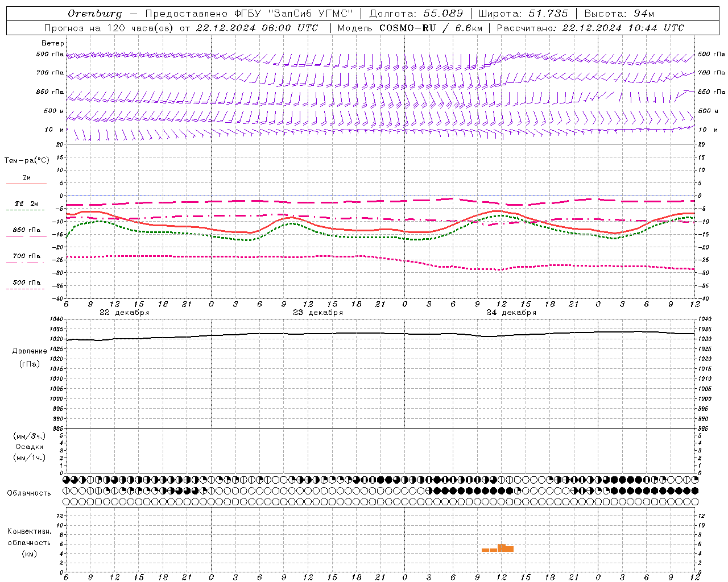Click the 500 м wind level label on left
Image resolution: width=728 pixels, height=582 pixels.
55,111
